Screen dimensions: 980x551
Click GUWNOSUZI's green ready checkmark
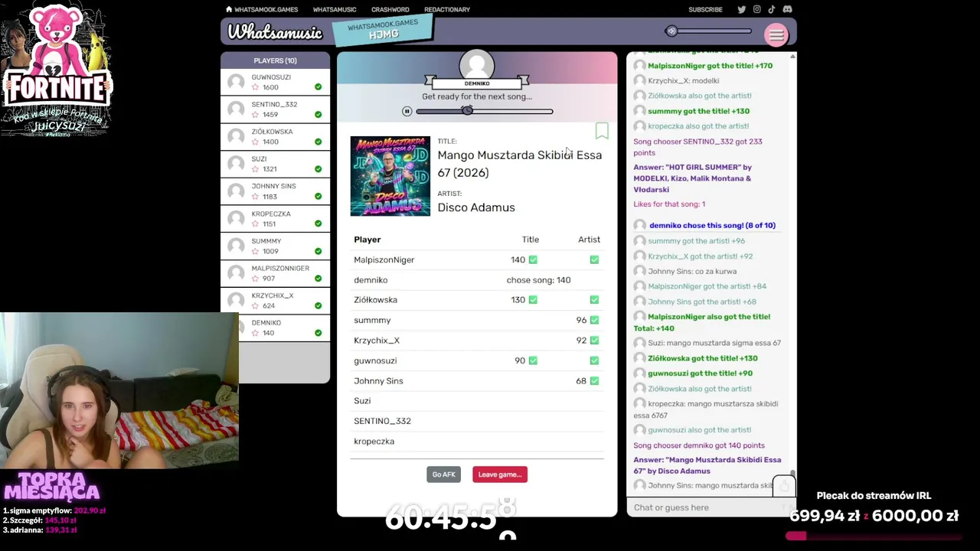[x=318, y=87]
